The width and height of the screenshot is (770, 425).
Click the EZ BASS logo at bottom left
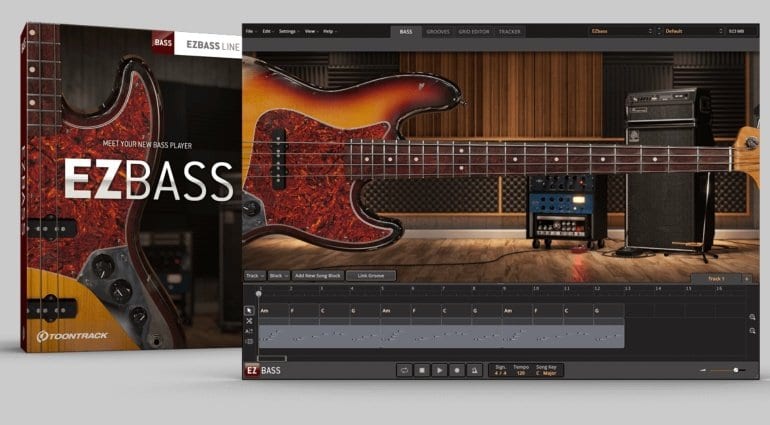click(263, 370)
